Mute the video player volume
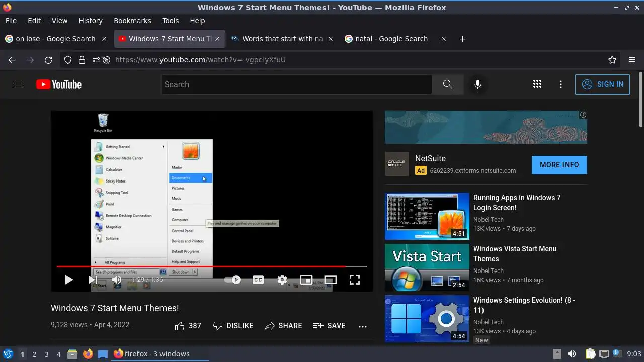Image resolution: width=644 pixels, height=362 pixels. (116, 280)
